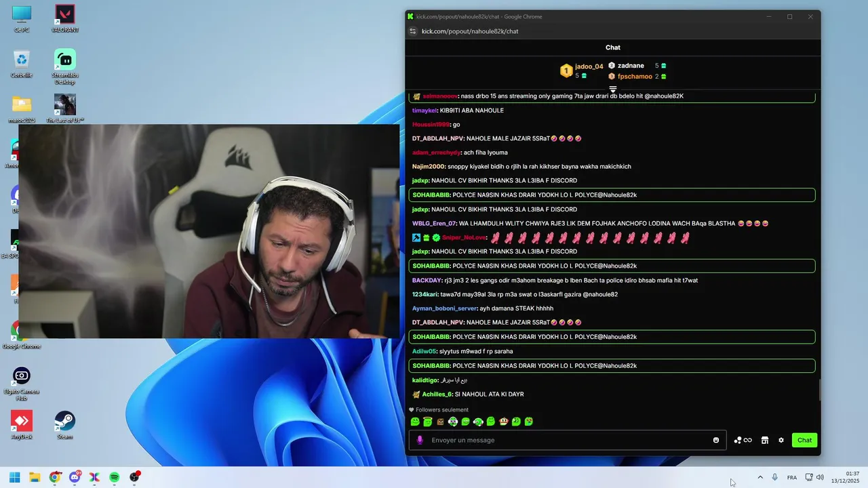Open the maroc2025 folder
This screenshot has width=868, height=488.
[21, 108]
